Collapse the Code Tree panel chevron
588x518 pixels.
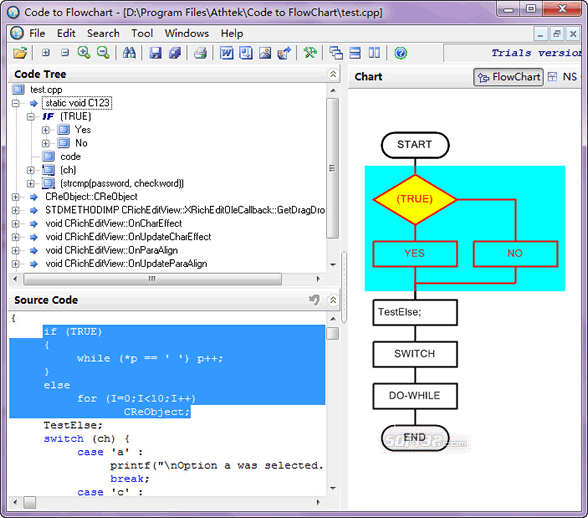[333, 74]
